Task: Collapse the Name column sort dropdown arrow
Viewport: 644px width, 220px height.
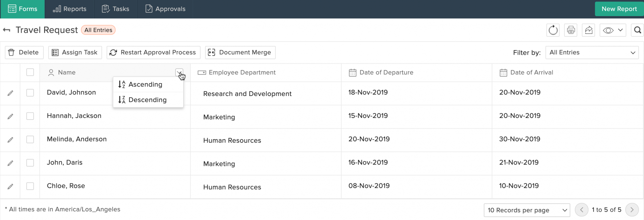Action: [x=179, y=72]
